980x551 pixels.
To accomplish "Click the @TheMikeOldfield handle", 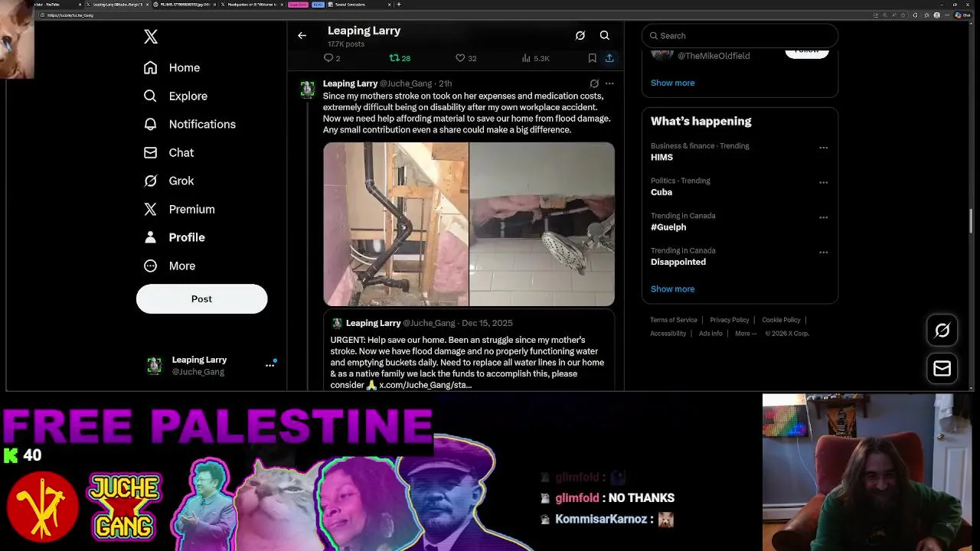I will coord(714,56).
